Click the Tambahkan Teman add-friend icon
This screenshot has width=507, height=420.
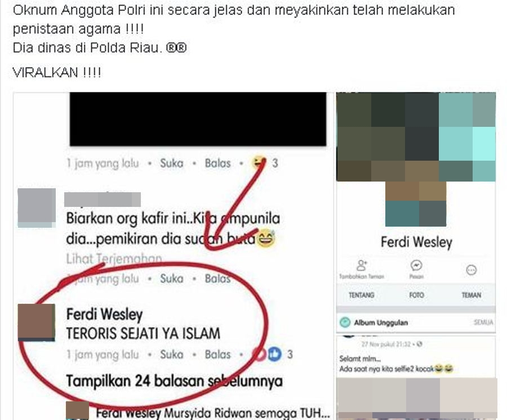coord(362,266)
